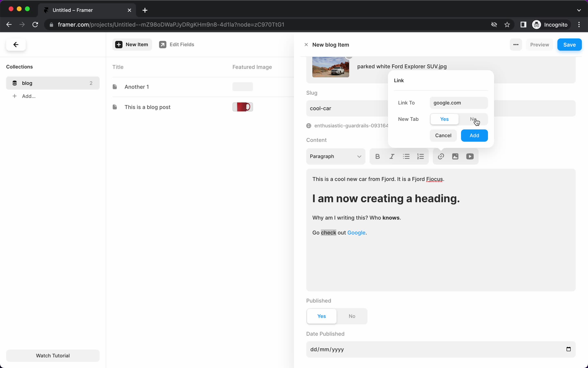Click the Title column header
Screen dimensions: 588x368
118,67
